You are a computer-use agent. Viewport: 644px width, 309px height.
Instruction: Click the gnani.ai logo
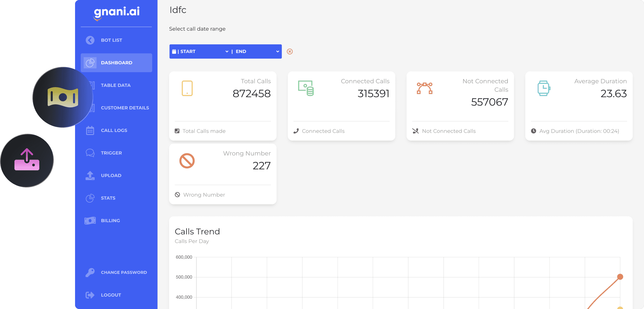[116, 13]
